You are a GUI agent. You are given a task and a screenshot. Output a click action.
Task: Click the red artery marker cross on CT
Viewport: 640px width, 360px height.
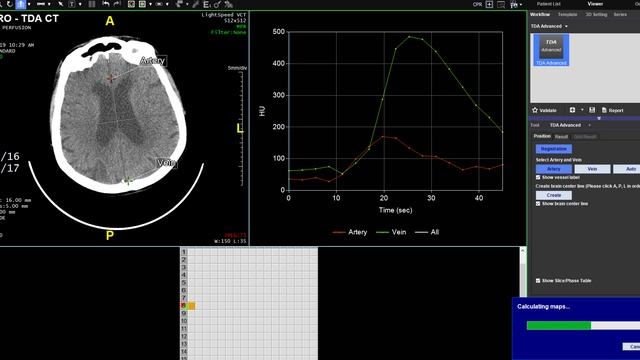111,78
